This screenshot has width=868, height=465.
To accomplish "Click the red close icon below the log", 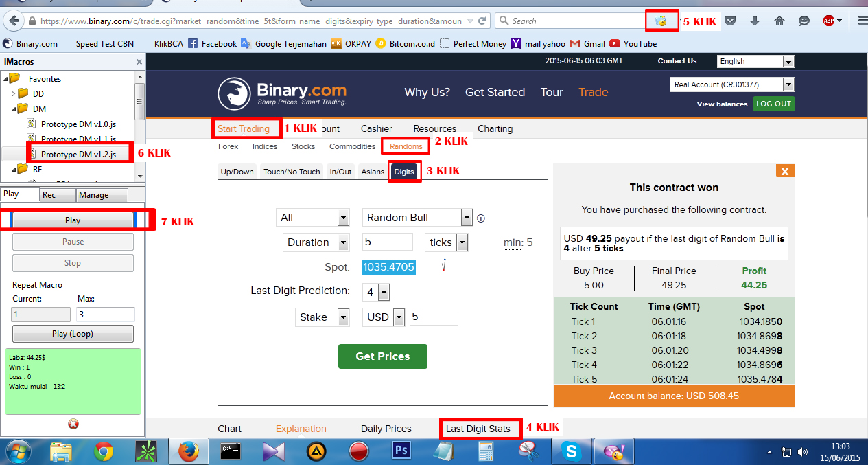I will tap(73, 424).
